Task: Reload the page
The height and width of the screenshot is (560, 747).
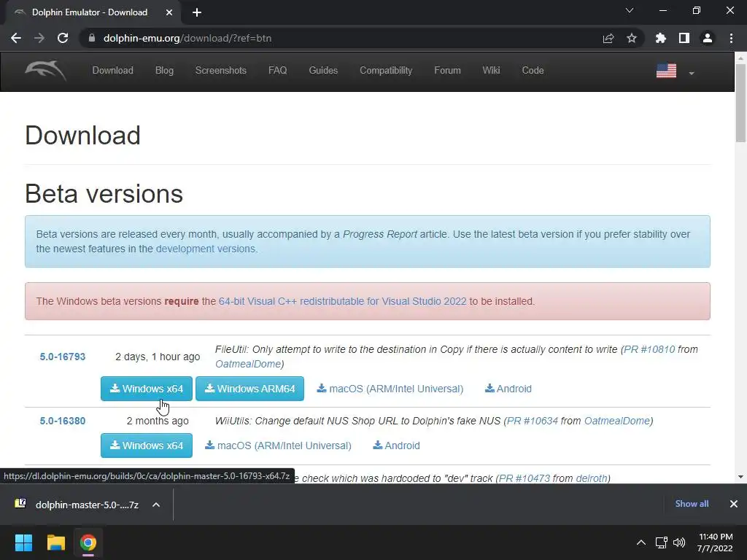Action: 63,38
